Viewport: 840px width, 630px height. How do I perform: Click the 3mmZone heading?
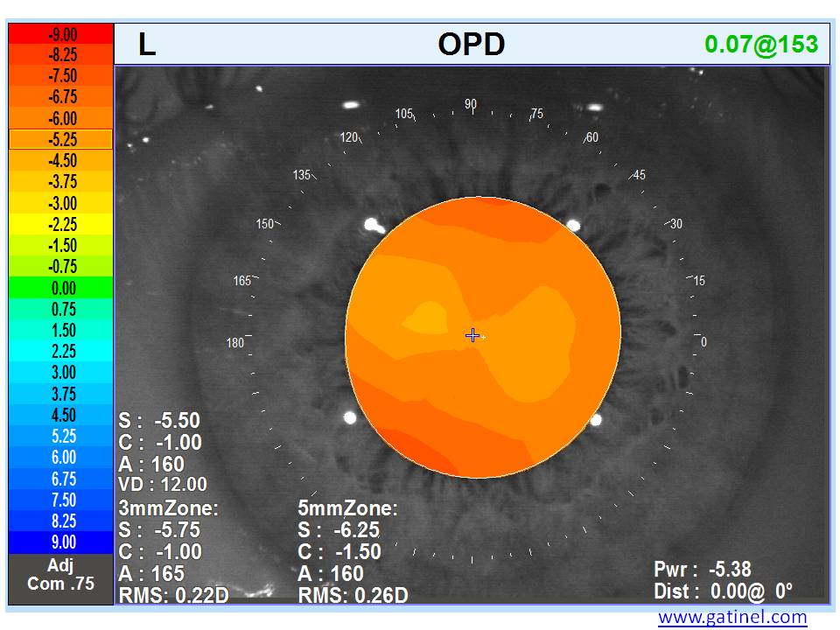pos(168,508)
